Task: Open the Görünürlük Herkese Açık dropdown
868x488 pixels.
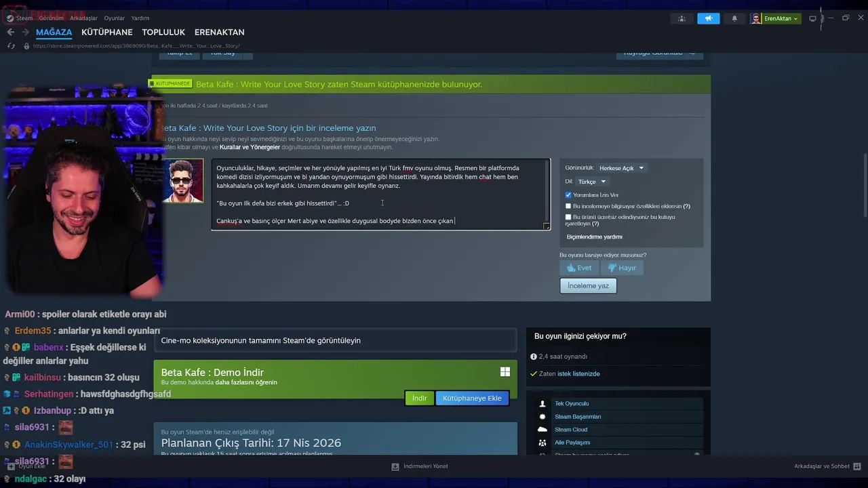Action: [621, 168]
